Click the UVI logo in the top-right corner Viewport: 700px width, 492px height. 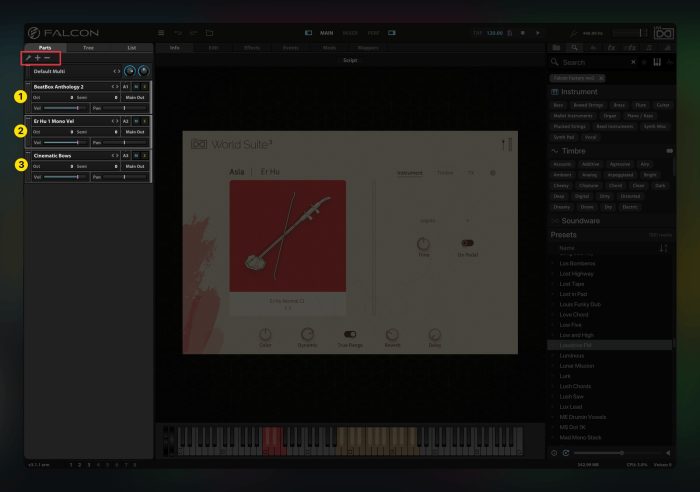(663, 33)
